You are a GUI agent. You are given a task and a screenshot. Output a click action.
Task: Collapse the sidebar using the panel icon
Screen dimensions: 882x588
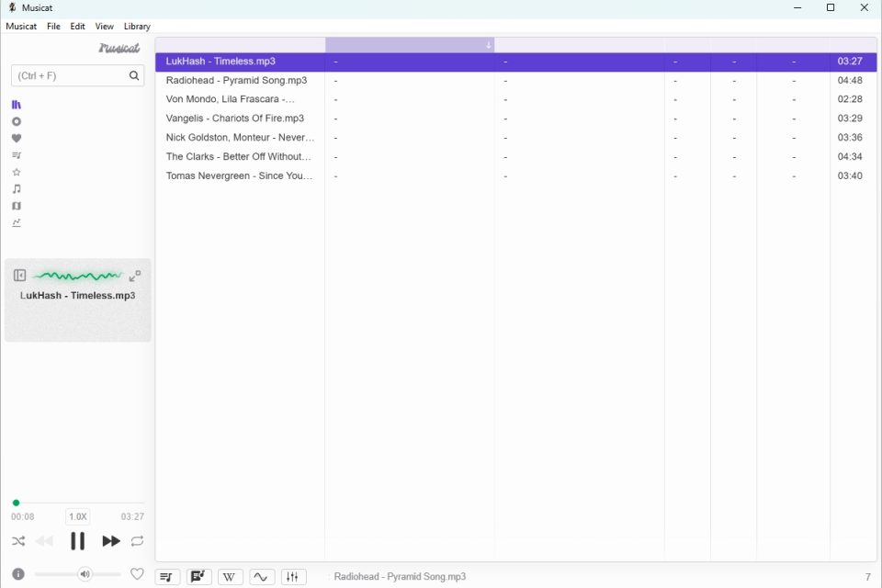pyautogui.click(x=19, y=275)
